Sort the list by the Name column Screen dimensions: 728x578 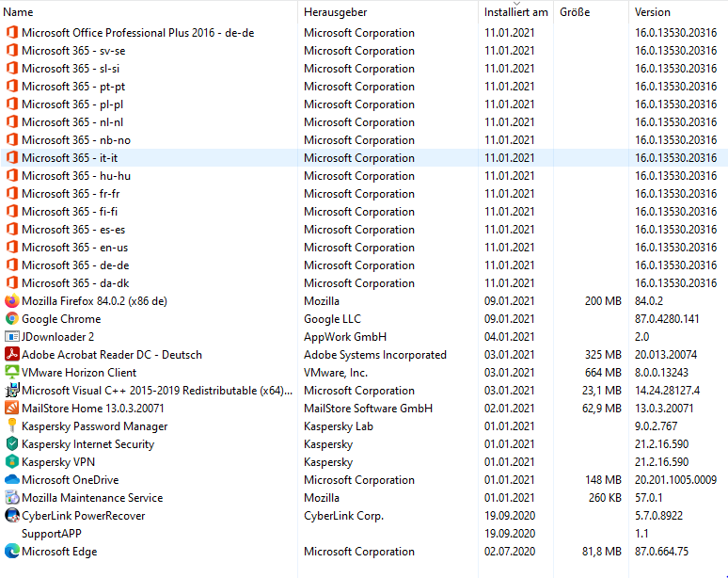coord(18,12)
